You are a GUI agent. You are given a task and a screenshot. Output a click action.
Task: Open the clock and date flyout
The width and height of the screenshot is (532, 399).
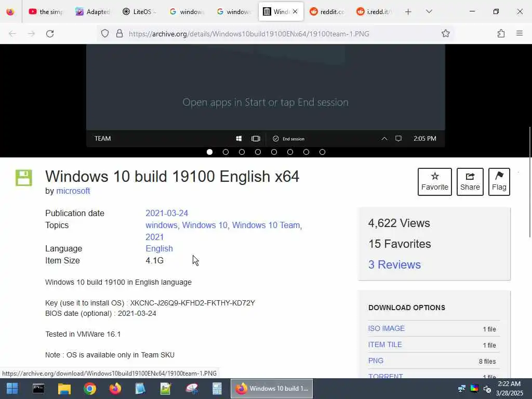tap(509, 389)
